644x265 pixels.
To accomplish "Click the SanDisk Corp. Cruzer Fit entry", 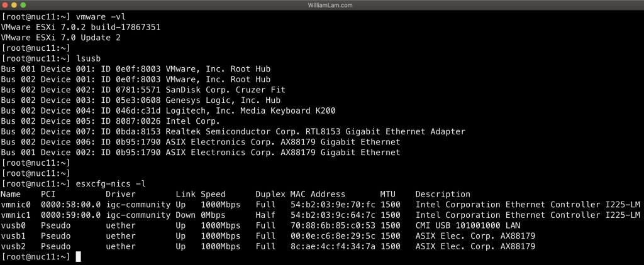I will tap(225, 90).
